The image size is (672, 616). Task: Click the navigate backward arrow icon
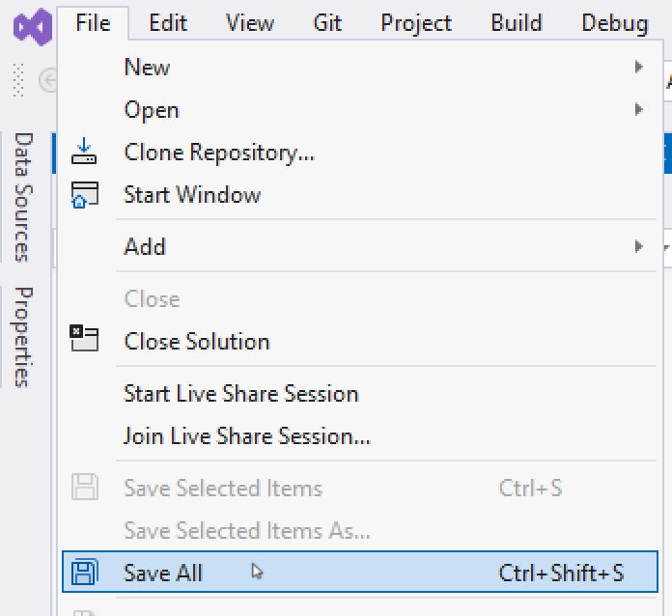click(48, 80)
